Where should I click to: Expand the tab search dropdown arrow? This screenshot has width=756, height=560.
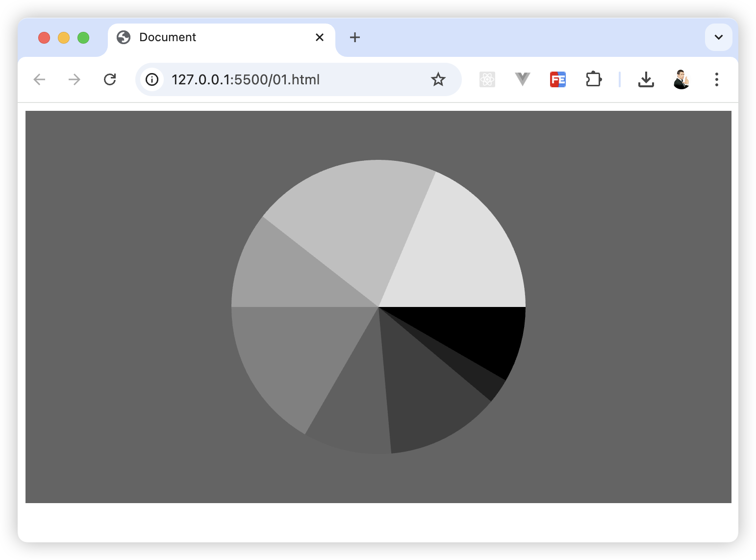click(719, 37)
